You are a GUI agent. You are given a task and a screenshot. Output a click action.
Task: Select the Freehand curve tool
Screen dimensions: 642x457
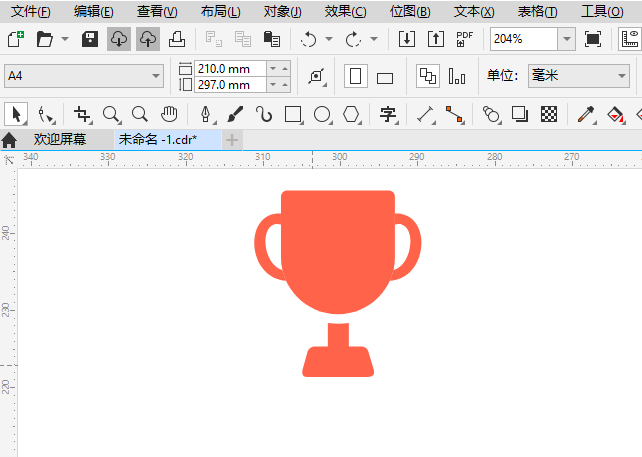264,114
